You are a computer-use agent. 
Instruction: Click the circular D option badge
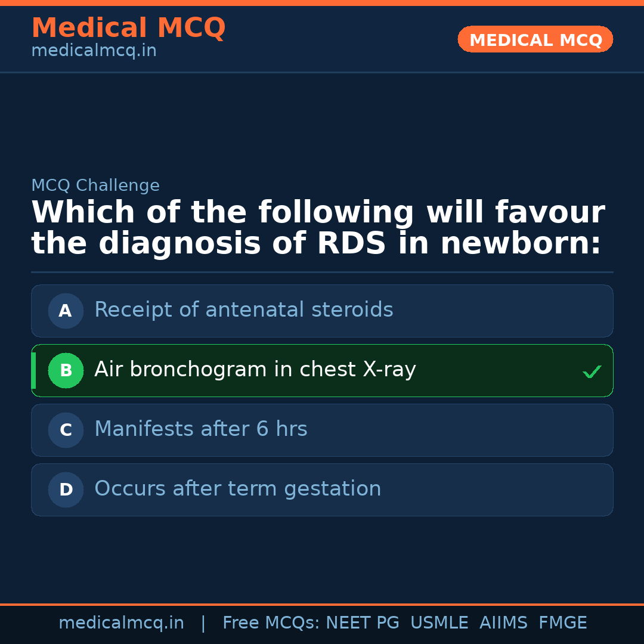66,490
